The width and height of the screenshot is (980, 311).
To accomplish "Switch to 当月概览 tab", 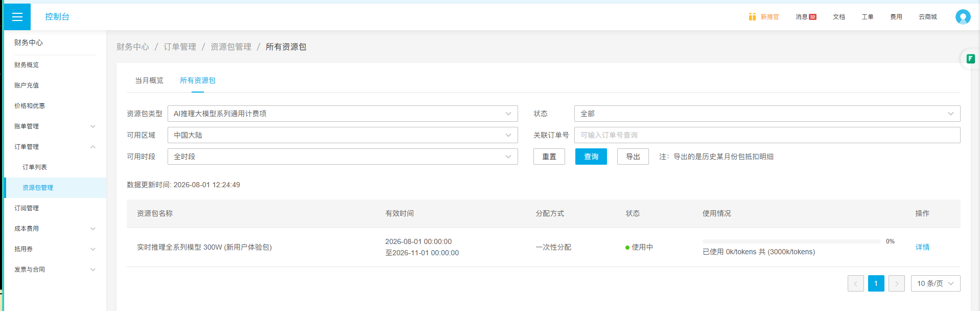I will point(149,80).
